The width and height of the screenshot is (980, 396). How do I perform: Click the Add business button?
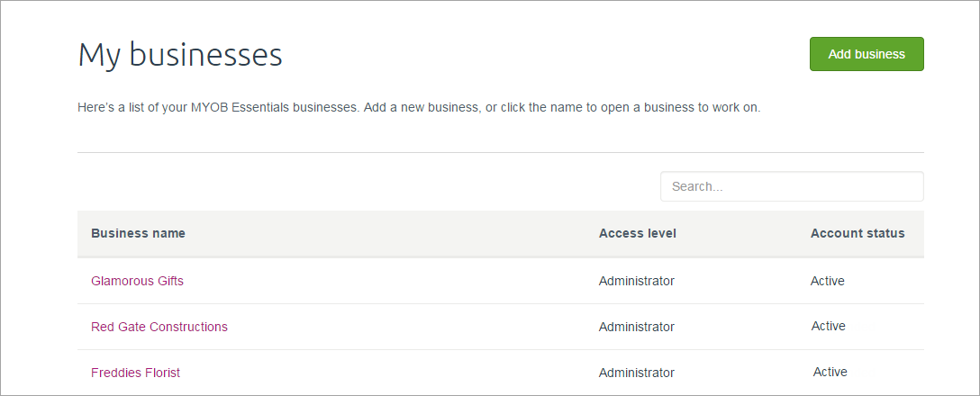[867, 54]
